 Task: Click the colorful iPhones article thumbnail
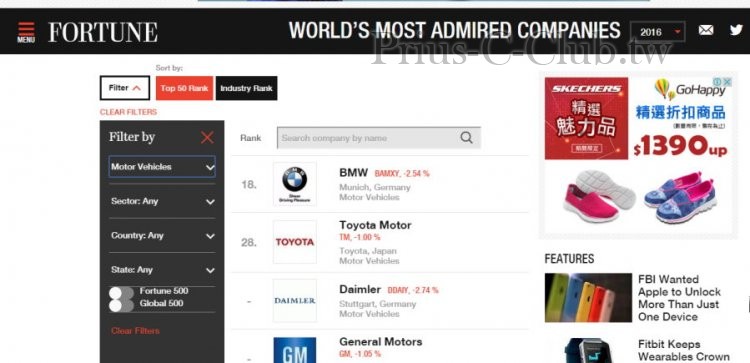click(x=588, y=297)
